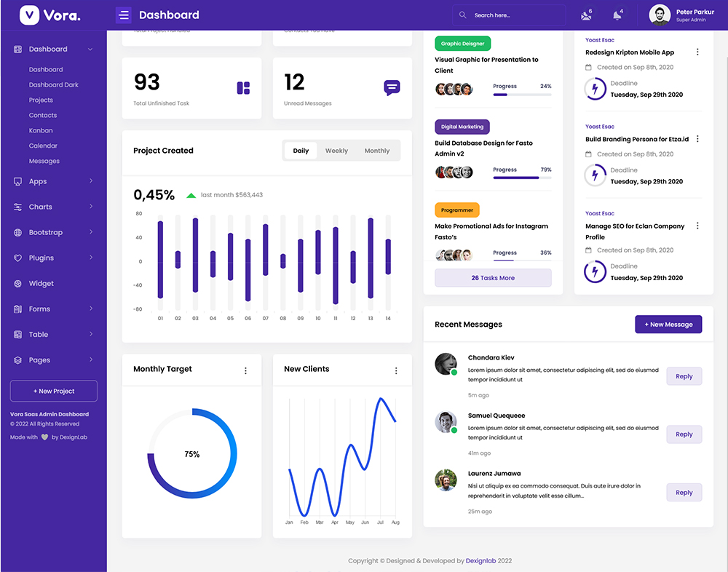Click the Widget sidebar icon
Viewport: 728px width, 572px height.
[x=18, y=284]
